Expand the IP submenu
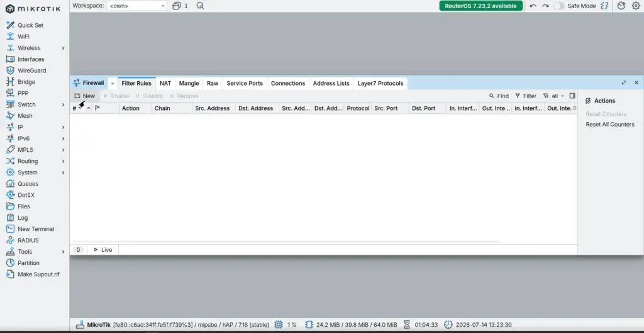Viewport: 644px width, 333px height. (64, 127)
